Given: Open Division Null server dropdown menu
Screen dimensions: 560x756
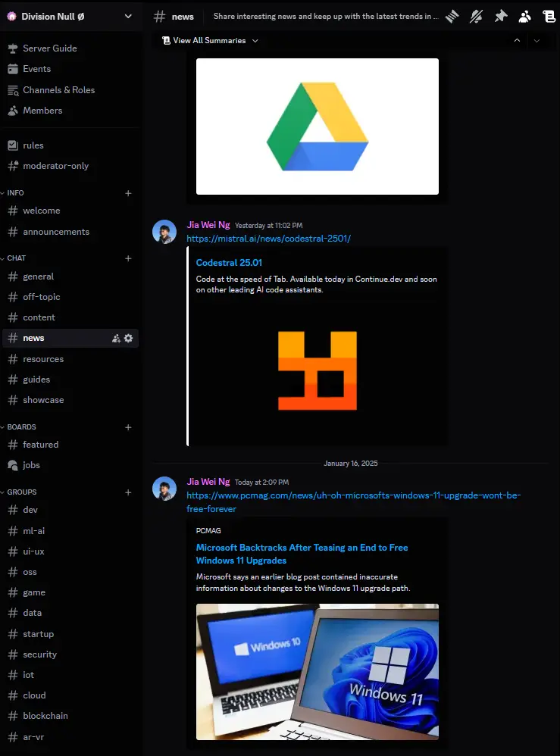Looking at the screenshot, I should (x=128, y=17).
